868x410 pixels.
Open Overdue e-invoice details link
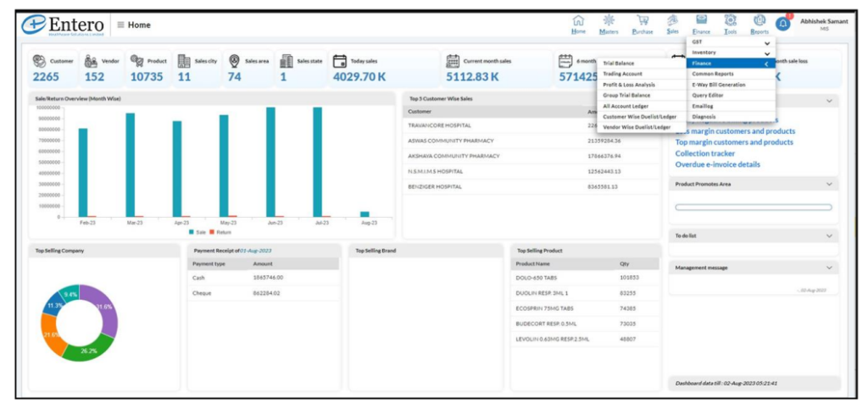(717, 164)
